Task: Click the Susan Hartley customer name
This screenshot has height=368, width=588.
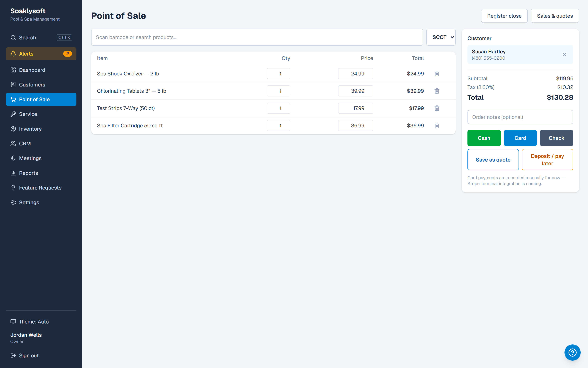Action: click(x=489, y=52)
